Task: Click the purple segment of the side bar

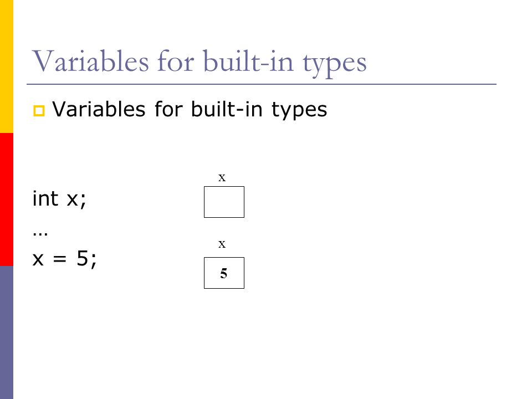Action: [7, 332]
